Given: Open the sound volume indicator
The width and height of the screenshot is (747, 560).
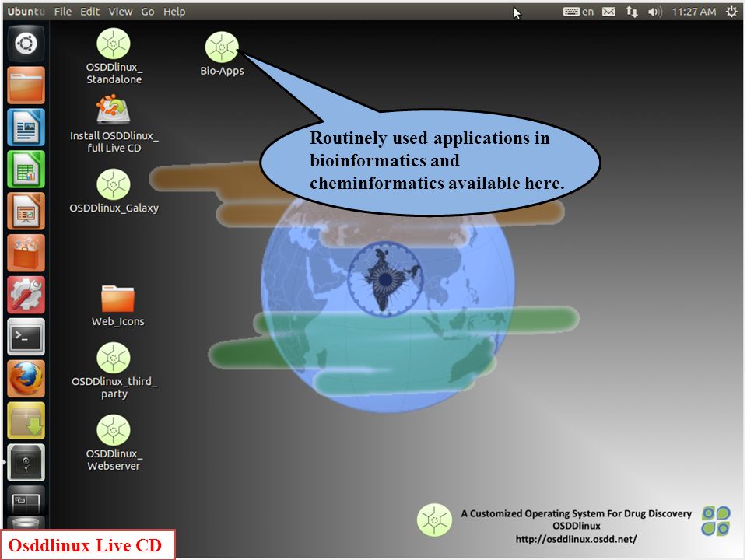Looking at the screenshot, I should 655,12.
